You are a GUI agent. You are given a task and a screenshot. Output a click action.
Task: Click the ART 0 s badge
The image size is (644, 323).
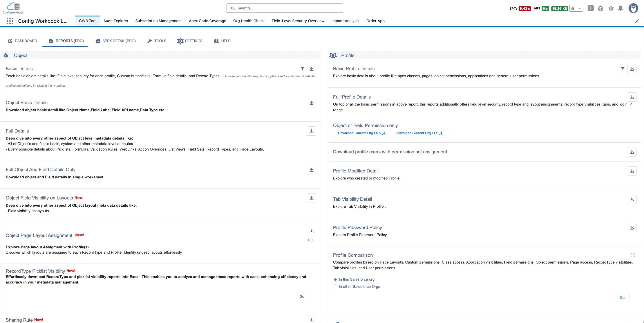click(545, 9)
